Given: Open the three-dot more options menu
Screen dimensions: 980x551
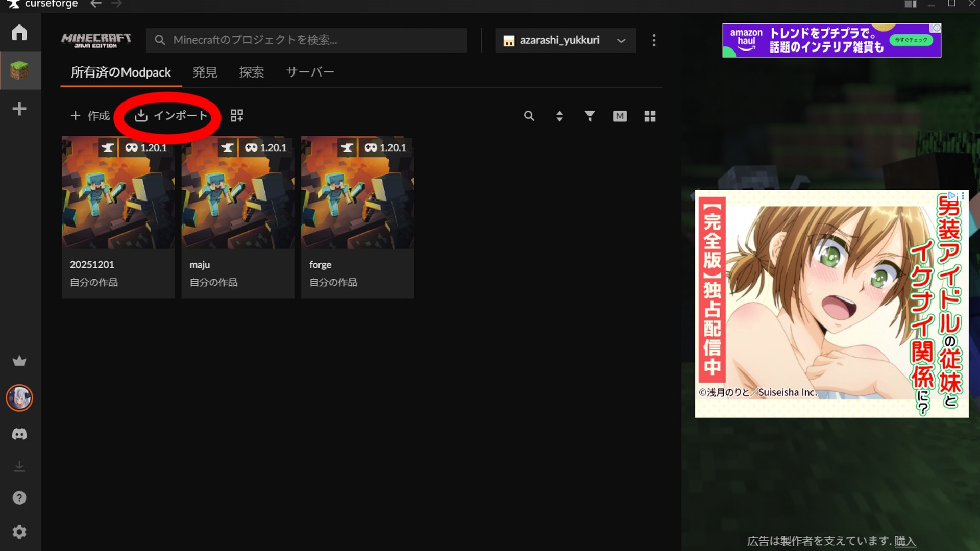Looking at the screenshot, I should coord(654,40).
